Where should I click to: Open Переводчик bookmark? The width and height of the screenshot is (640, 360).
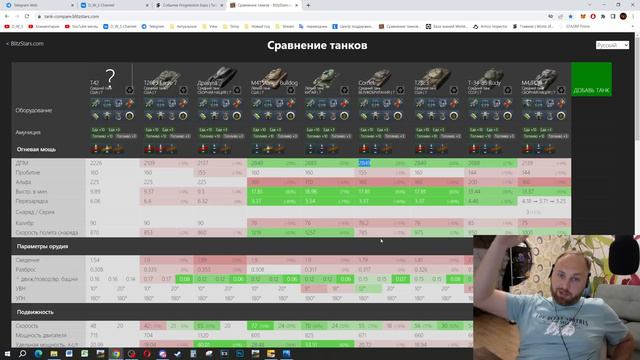tap(313, 26)
